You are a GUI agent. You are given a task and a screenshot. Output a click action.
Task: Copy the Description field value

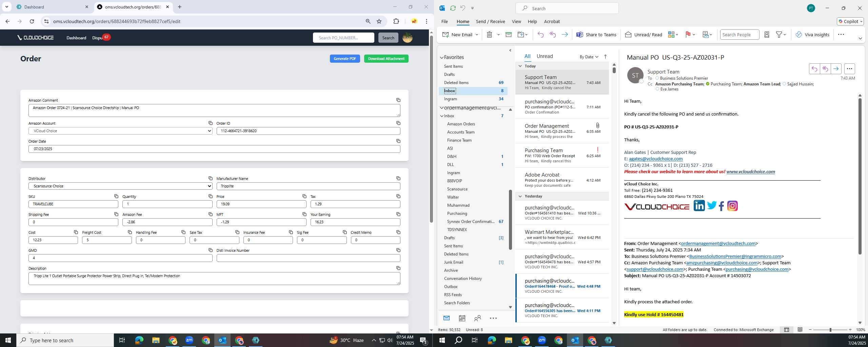click(398, 268)
